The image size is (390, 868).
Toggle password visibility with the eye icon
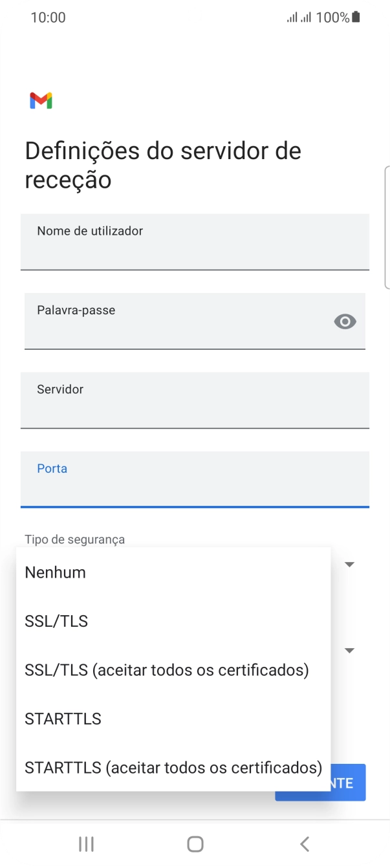[x=345, y=321]
